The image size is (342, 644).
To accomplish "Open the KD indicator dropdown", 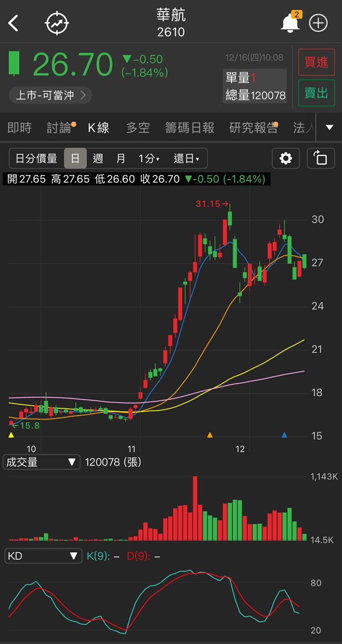I will 42,556.
